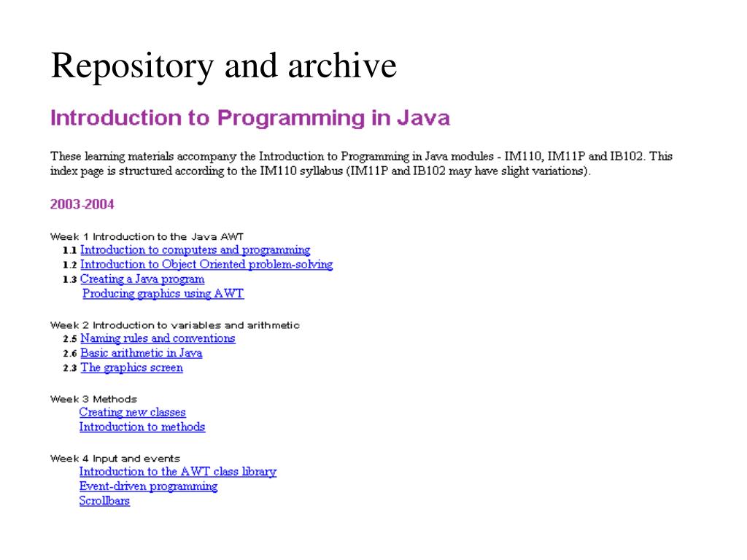Open 'Introduction to Object Oriented problem-solving' link
747x560 pixels.
pyautogui.click(x=206, y=265)
